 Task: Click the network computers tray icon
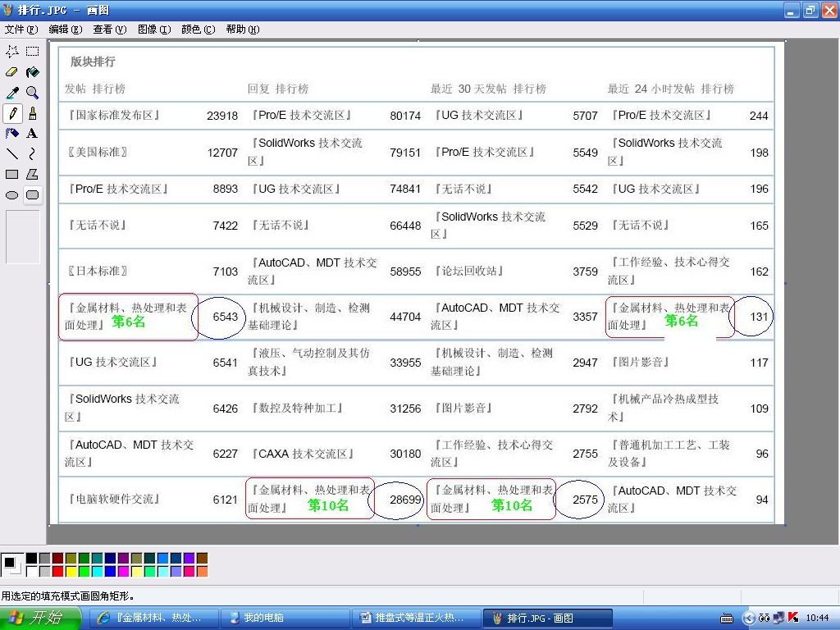point(779,618)
